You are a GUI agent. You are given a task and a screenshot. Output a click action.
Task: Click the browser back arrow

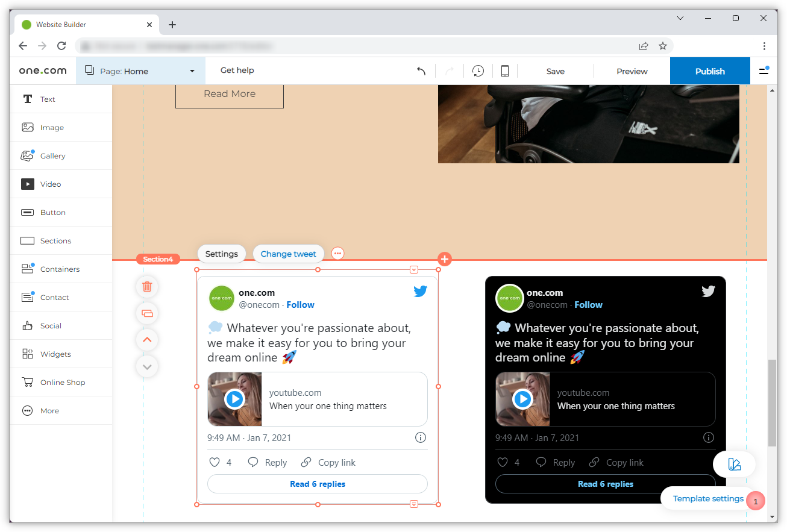(23, 46)
